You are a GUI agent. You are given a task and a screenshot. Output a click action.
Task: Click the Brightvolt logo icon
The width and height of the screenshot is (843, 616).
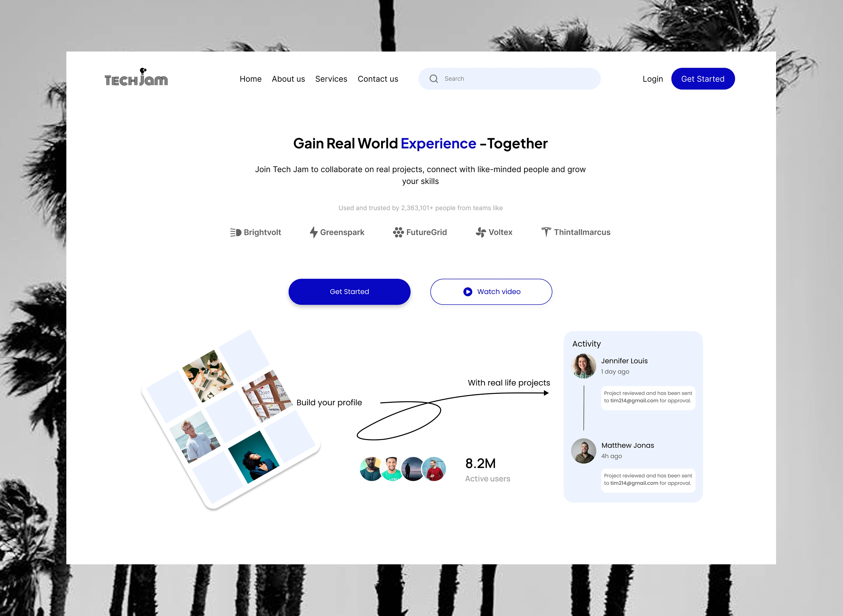click(236, 232)
